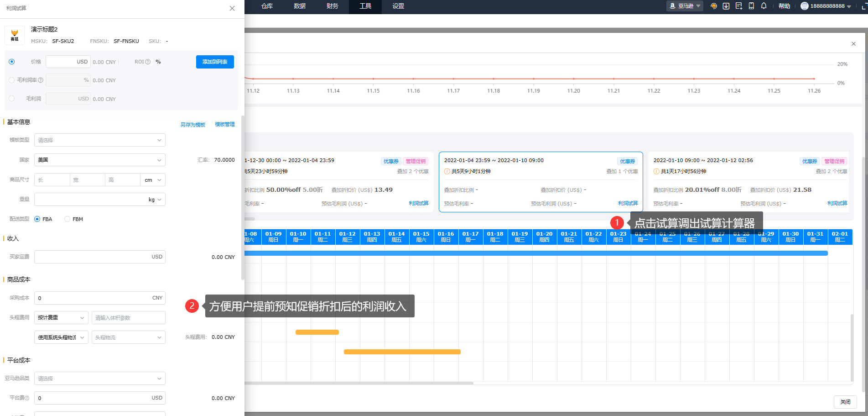Open the 国家 dropdown showing 美国
This screenshot has height=416, width=868.
tap(99, 160)
